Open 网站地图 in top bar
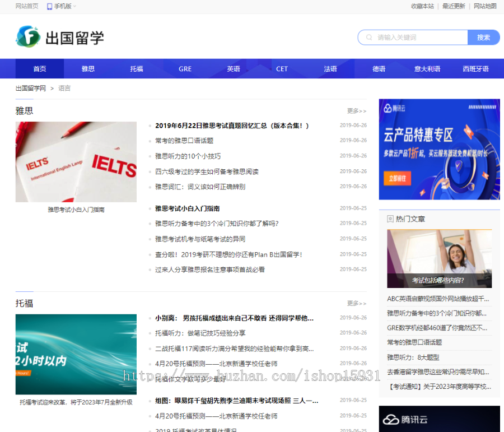 click(x=485, y=6)
